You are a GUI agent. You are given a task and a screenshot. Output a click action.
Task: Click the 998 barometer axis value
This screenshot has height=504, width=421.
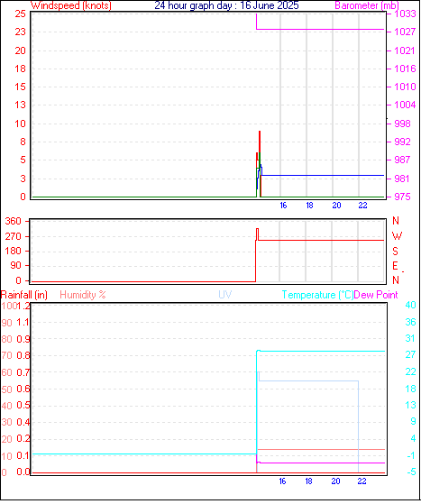pos(402,124)
